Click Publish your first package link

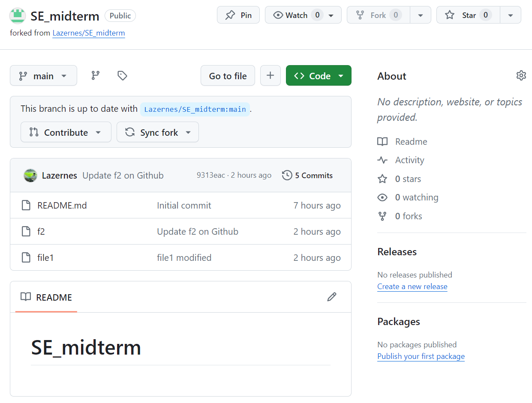pyautogui.click(x=421, y=356)
